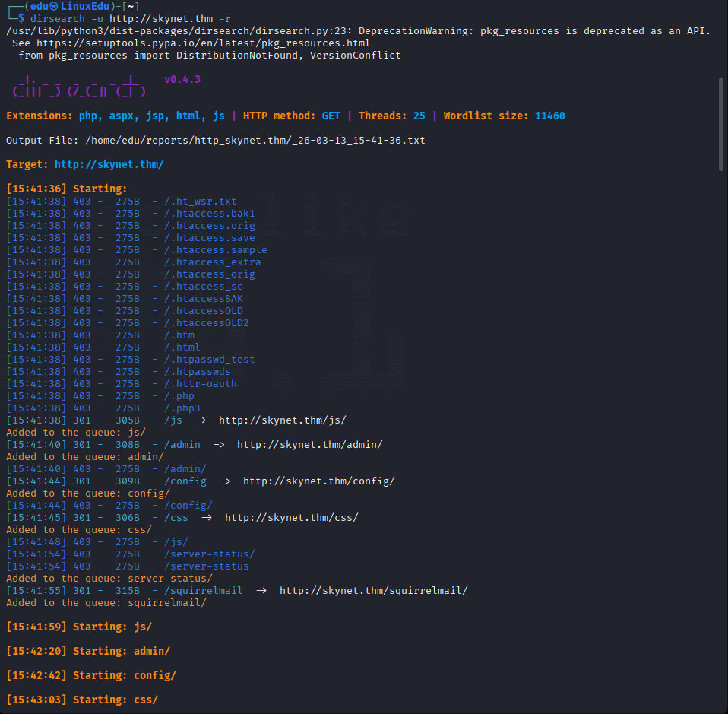Viewport: 728px width, 714px height.
Task: Open the http://skynet.thm/admin/ redirect URL
Action: [x=310, y=445]
